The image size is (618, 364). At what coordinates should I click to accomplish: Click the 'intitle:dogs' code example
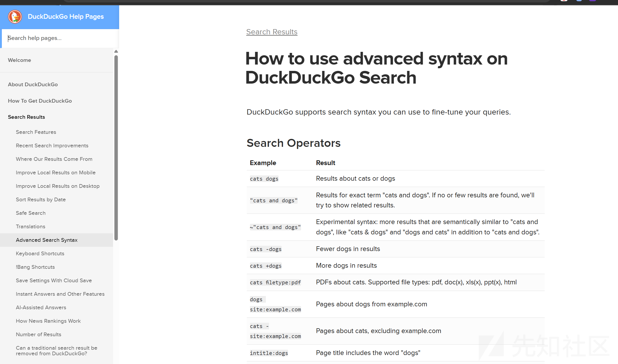pos(269,353)
